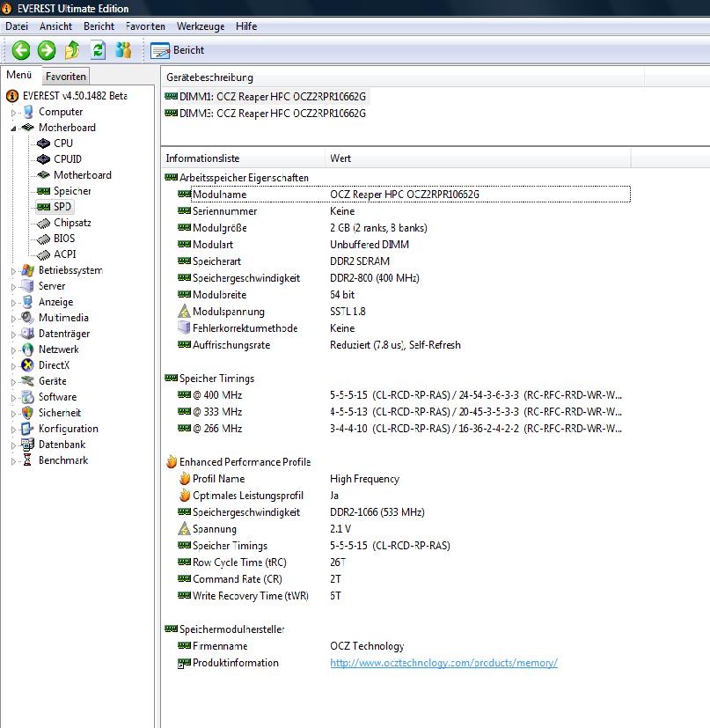The height and width of the screenshot is (728, 710).
Task: Click the Datenträger disk icon
Action: pyautogui.click(x=28, y=334)
